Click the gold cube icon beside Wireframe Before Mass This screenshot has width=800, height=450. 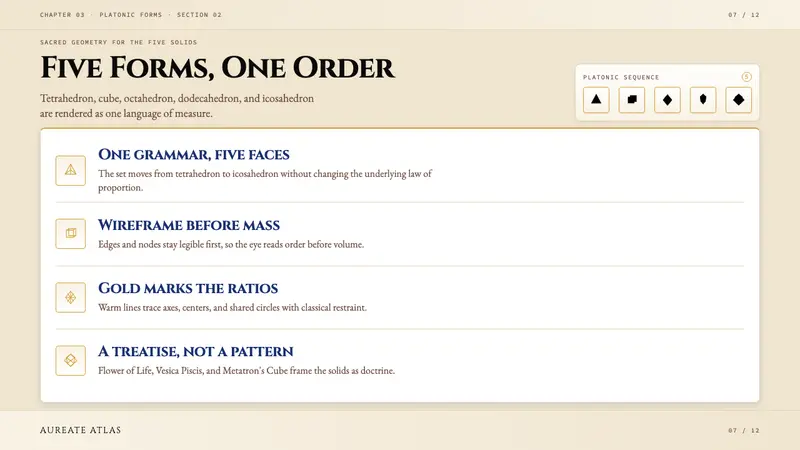(70, 234)
